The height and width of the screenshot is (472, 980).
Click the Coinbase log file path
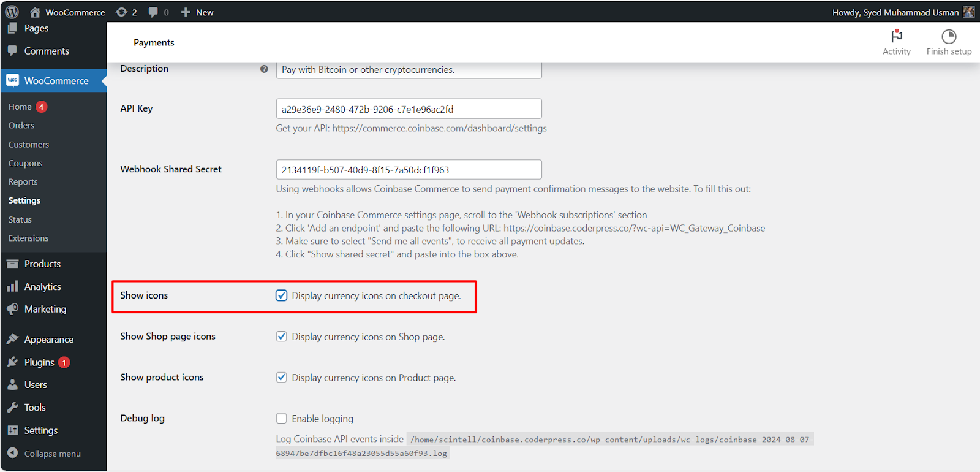(545, 446)
